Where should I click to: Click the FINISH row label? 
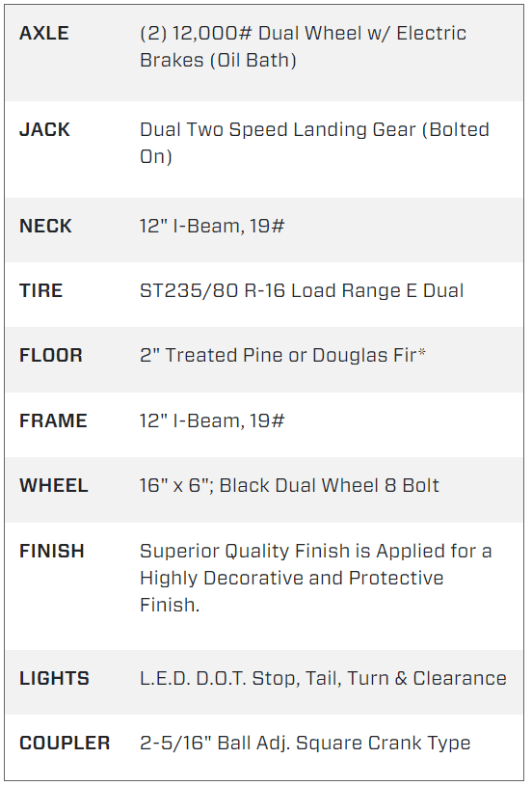pyautogui.click(x=52, y=551)
